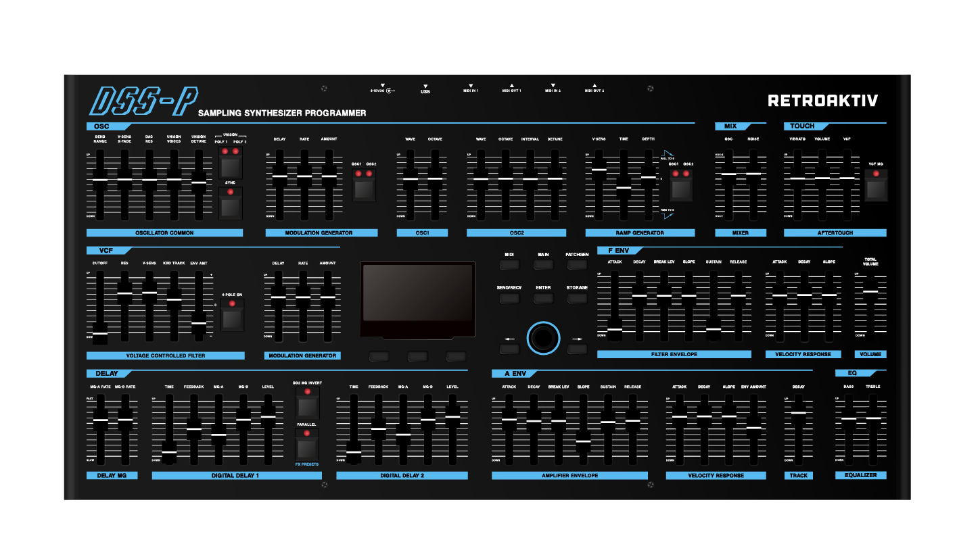Click the OSC1 WAVE slider

point(410,185)
